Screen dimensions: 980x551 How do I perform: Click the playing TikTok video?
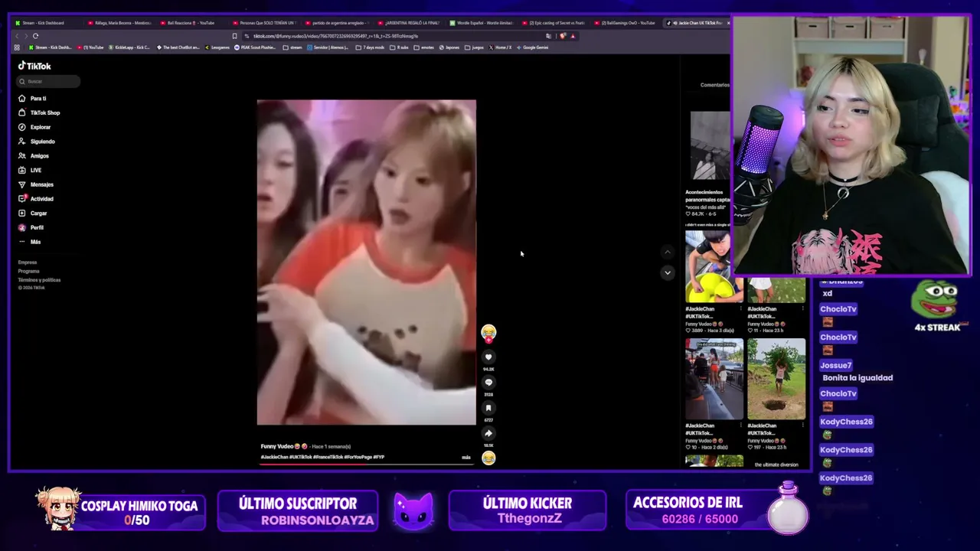click(366, 262)
